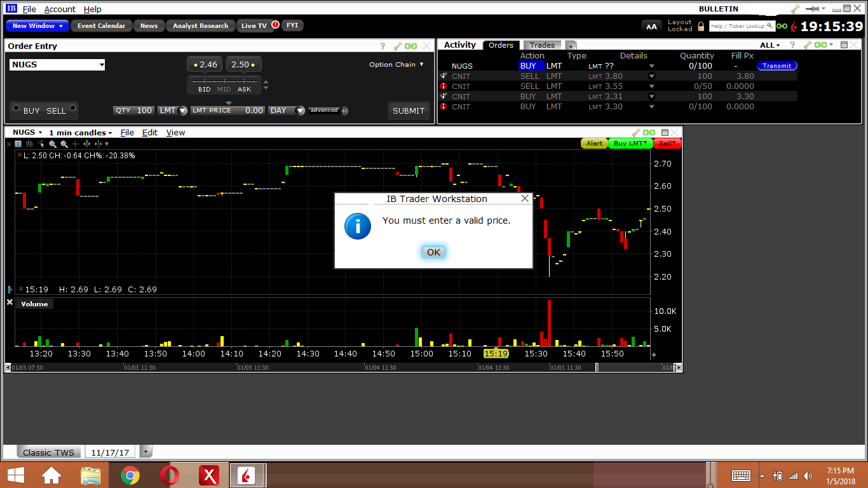Open the ALL filter dropdown in Activity panel
Viewport: 868px width, 488px height.
(x=770, y=45)
